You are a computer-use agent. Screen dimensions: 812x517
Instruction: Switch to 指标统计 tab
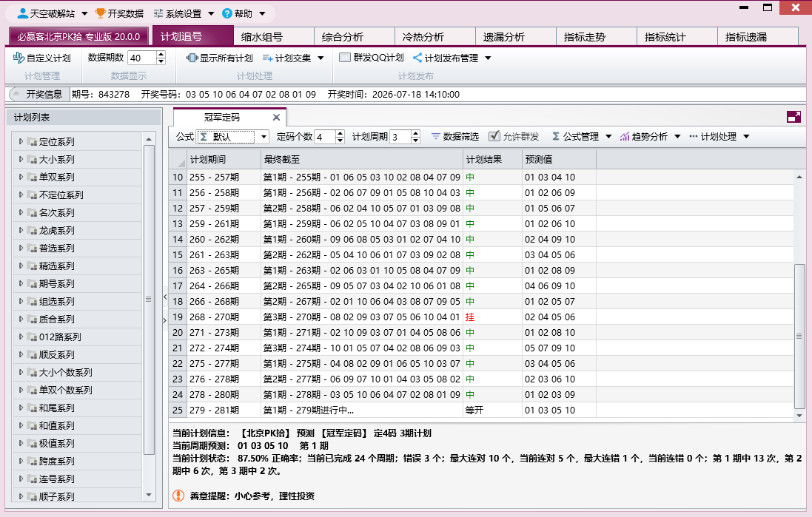[677, 37]
